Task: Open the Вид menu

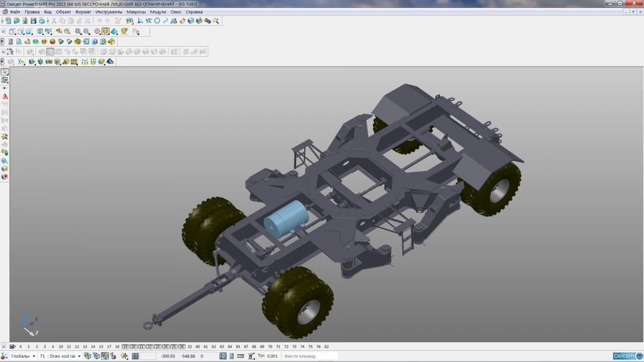Action: [x=48, y=12]
